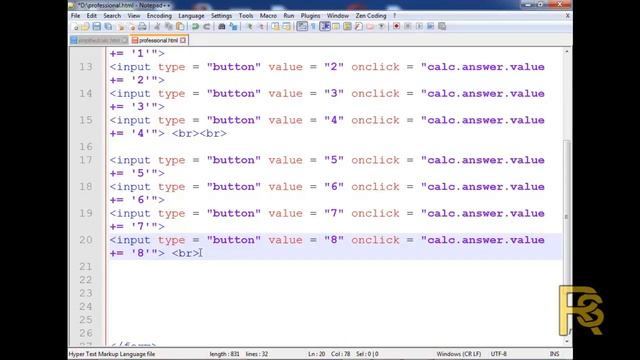The width and height of the screenshot is (640, 360).
Task: Open the question mark help menu
Action: click(395, 16)
